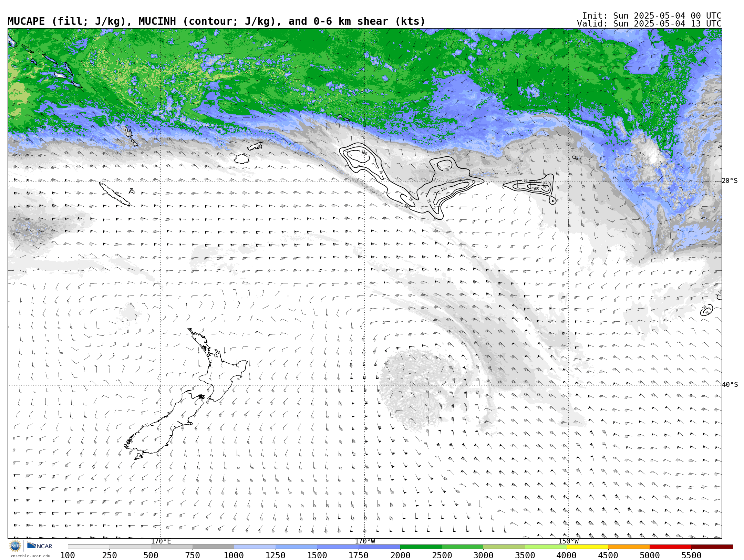The image size is (744, 560).
Task: Pick the dark red colorbar segment above 5500
Action: 712,547
